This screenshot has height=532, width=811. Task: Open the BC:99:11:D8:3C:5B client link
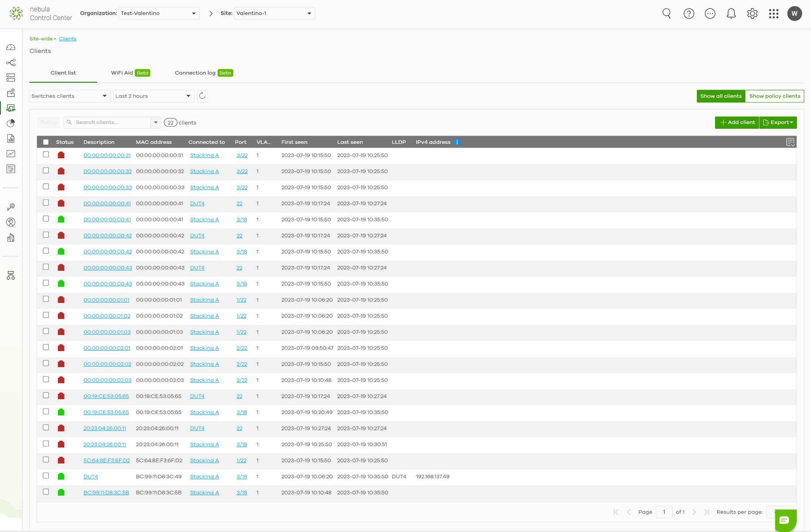[106, 493]
